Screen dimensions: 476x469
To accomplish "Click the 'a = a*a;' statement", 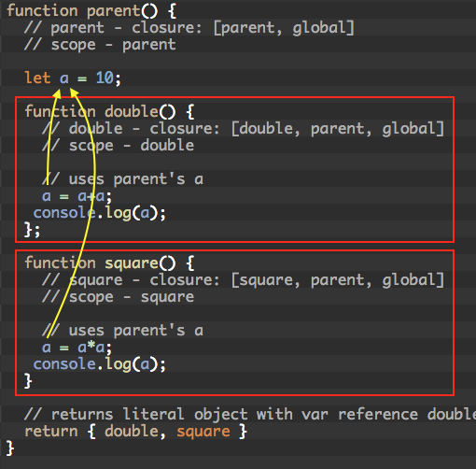I will pos(77,348).
